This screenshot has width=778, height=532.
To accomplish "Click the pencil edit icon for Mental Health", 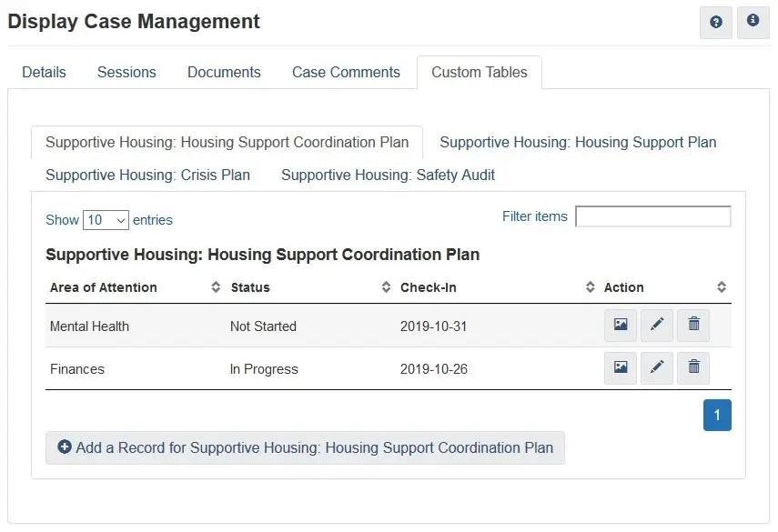I will (657, 325).
